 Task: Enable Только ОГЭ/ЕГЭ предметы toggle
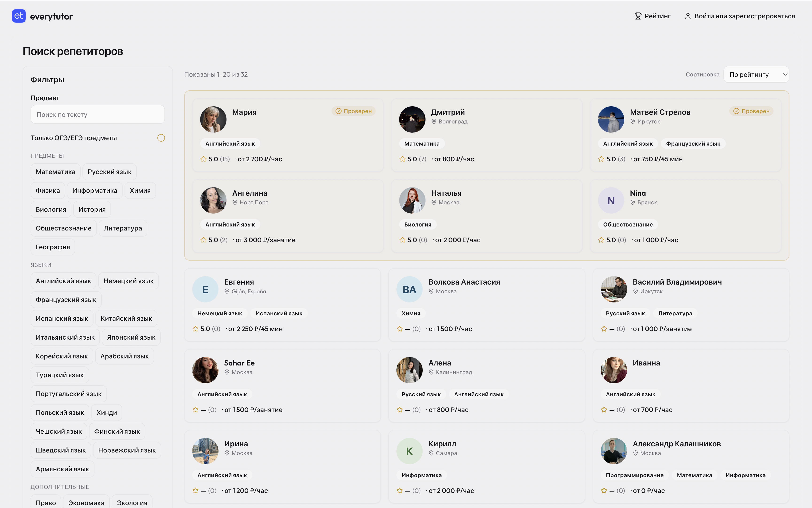tap(161, 138)
